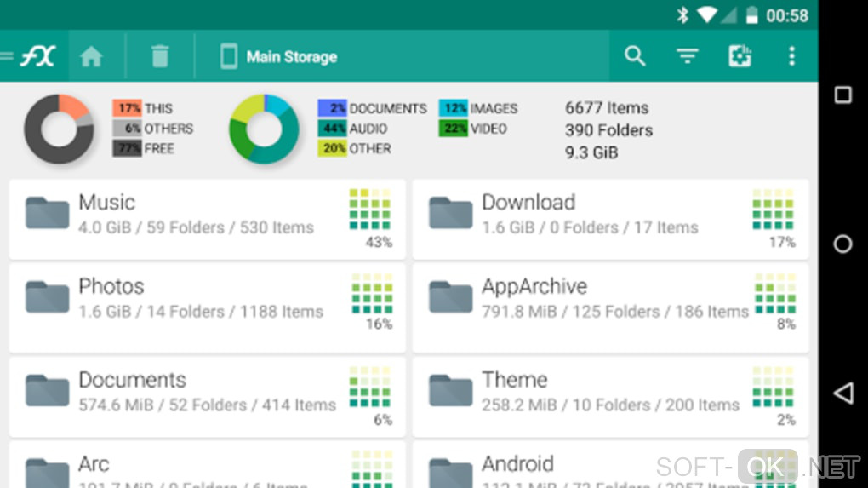868x488 pixels.
Task: Open the AppArchive folder
Action: point(611,307)
